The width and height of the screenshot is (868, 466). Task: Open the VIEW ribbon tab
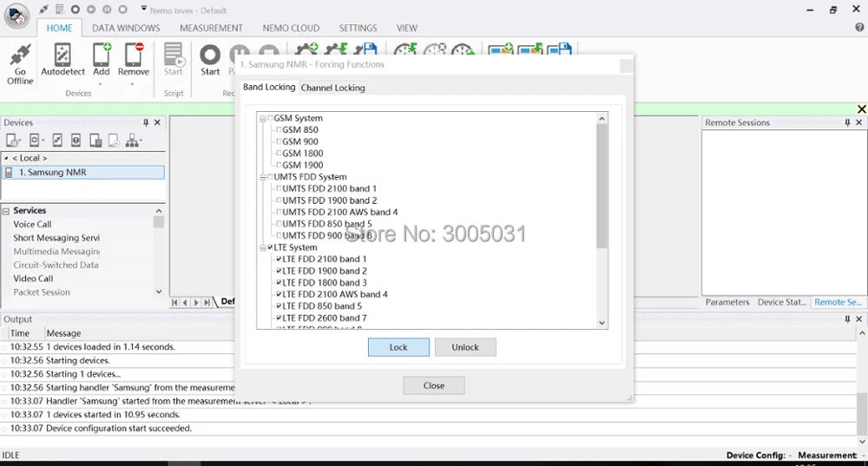(406, 28)
